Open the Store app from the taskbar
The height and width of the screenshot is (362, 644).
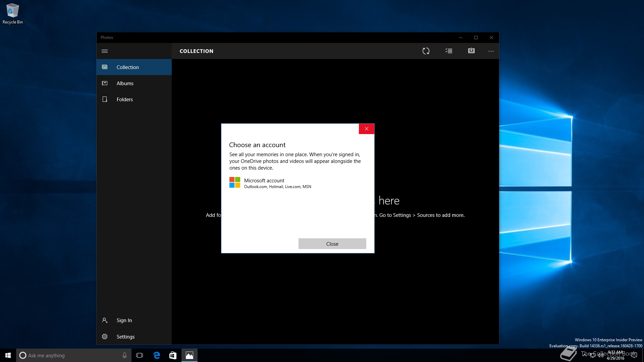pos(173,355)
